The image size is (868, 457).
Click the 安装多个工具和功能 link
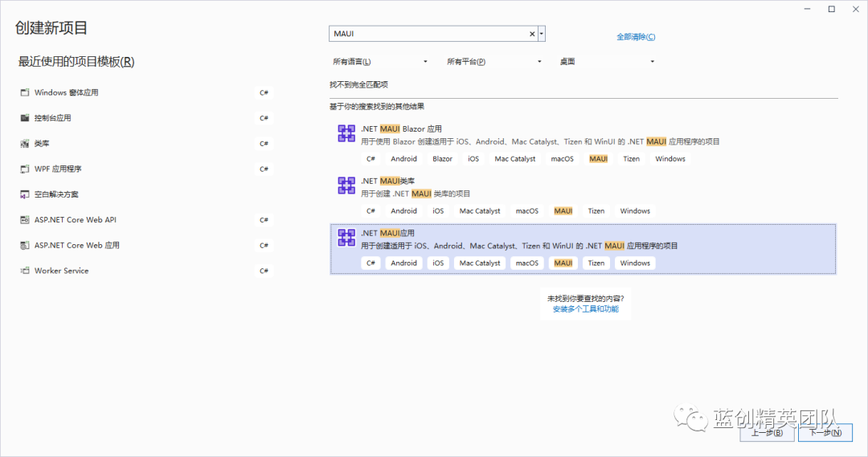[x=586, y=309]
